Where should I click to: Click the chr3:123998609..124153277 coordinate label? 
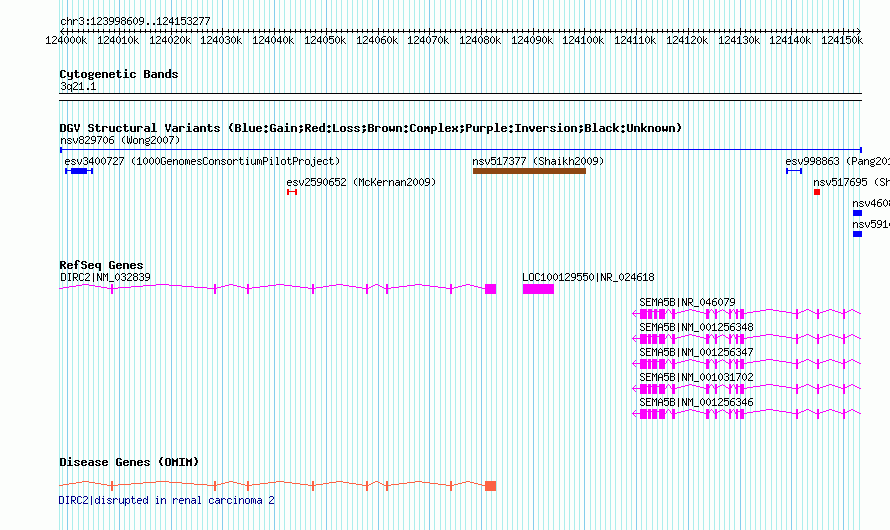pyautogui.click(x=135, y=21)
